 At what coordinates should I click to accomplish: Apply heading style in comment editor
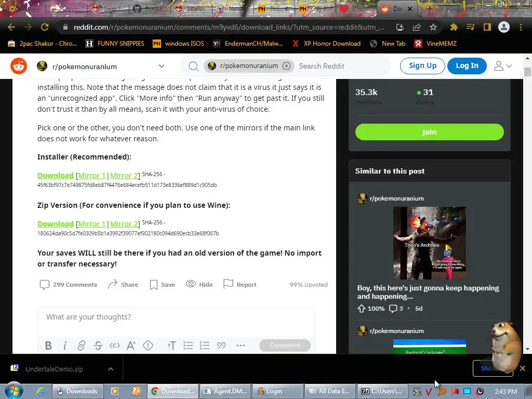(x=171, y=345)
